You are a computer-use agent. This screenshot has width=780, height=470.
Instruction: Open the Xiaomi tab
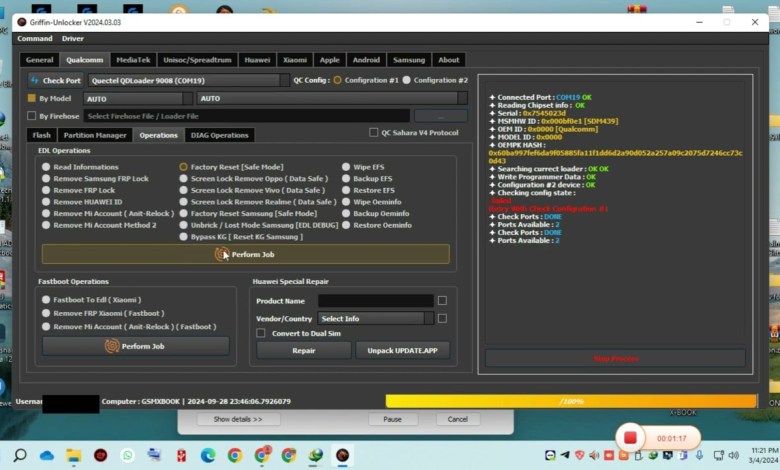[x=295, y=60]
